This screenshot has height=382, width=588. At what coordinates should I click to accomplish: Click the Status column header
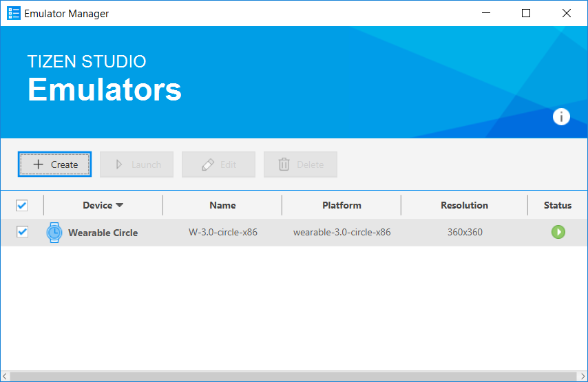pyautogui.click(x=558, y=205)
